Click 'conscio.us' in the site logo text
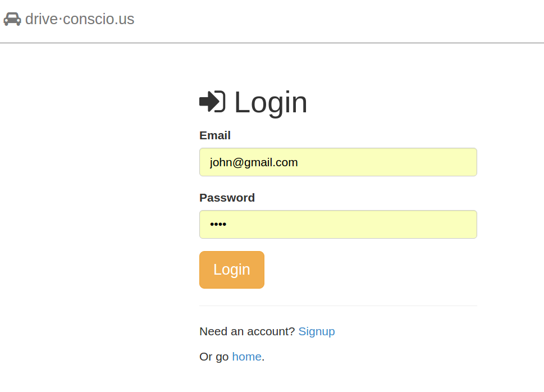This screenshot has width=544, height=392. pyautogui.click(x=99, y=19)
